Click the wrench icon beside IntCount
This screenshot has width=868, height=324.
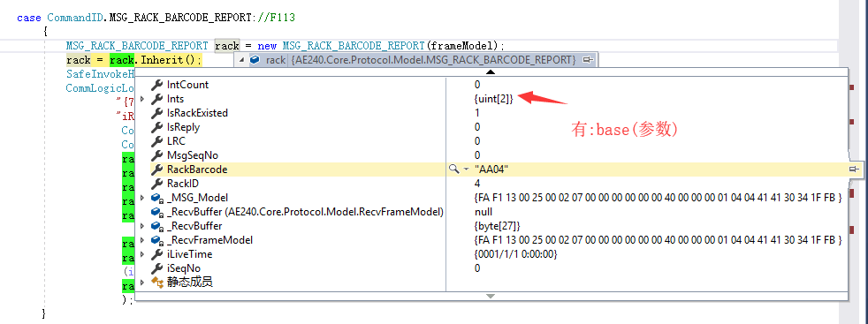click(156, 85)
